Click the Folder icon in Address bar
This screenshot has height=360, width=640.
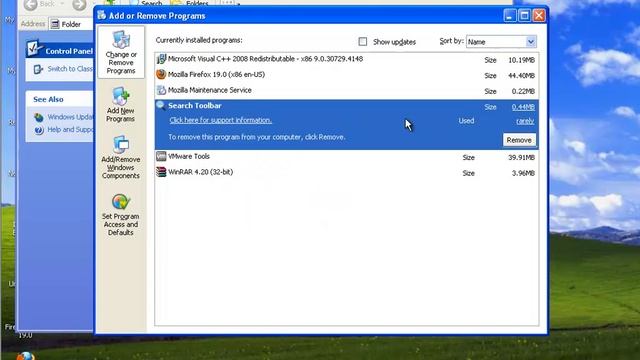[55, 24]
